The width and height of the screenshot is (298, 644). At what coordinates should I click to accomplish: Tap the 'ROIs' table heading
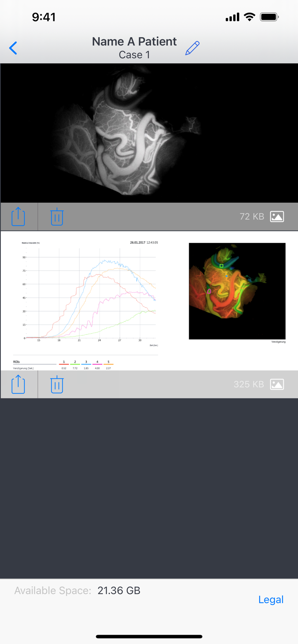[16, 362]
